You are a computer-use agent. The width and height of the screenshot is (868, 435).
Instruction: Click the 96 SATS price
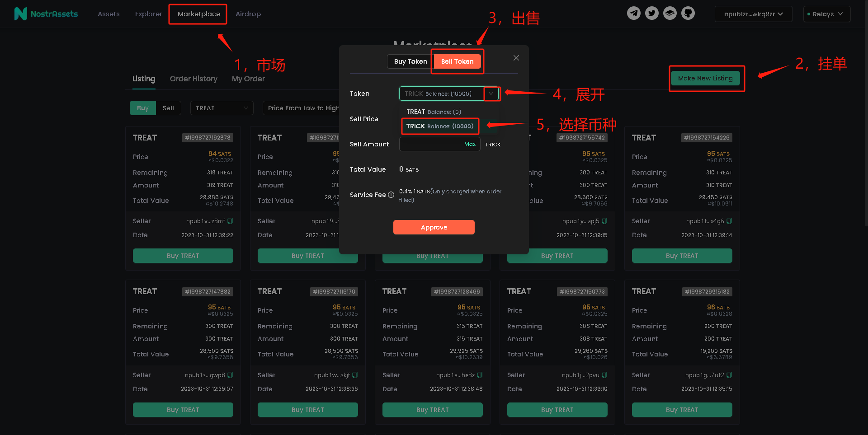pos(718,307)
